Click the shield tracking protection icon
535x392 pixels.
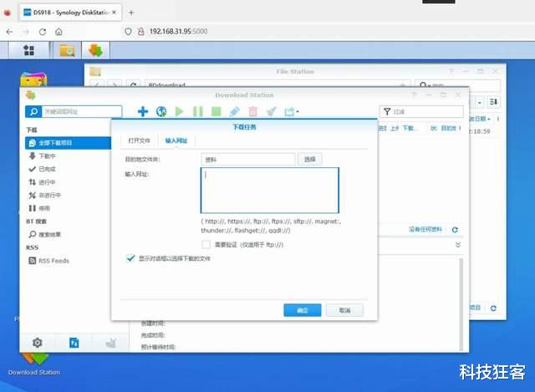click(x=128, y=32)
